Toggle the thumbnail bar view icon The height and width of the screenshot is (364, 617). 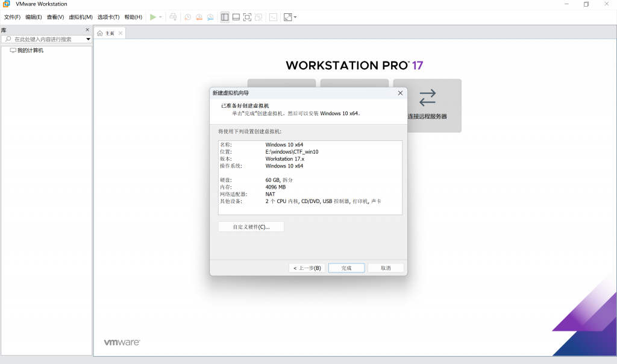pos(236,17)
